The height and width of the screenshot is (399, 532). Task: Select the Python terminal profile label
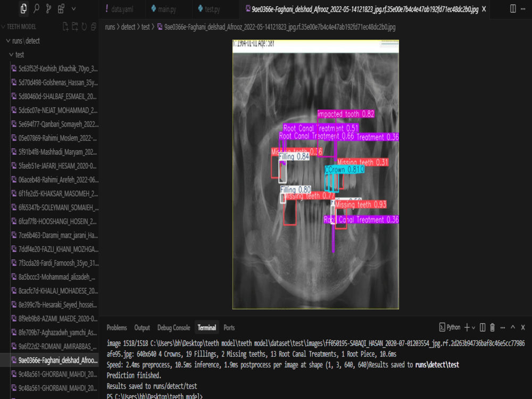[x=450, y=327]
